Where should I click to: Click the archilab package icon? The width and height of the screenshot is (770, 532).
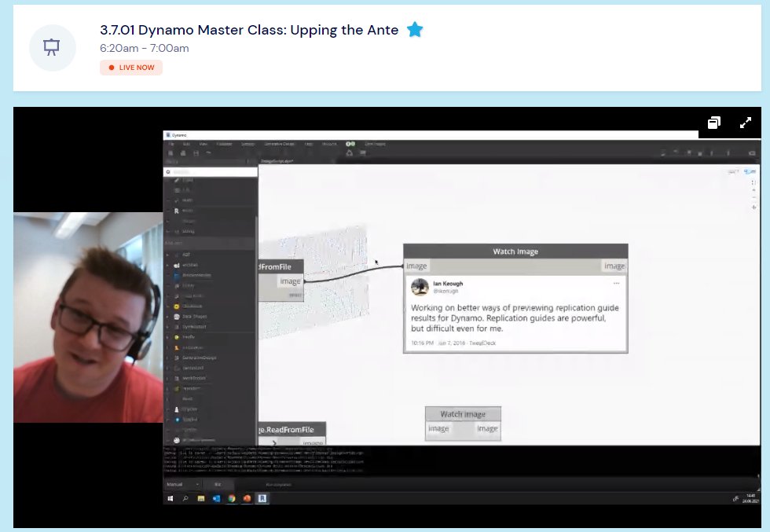pyautogui.click(x=177, y=266)
